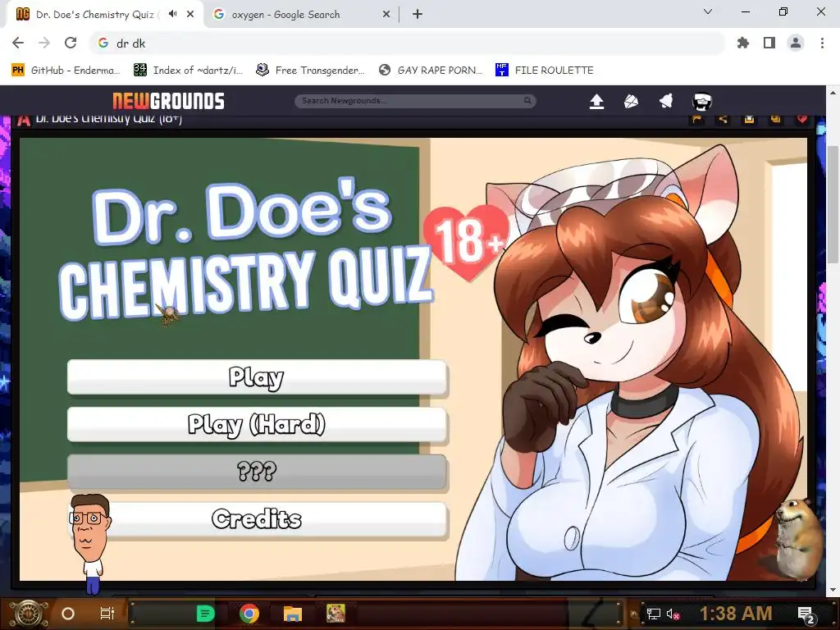Screen dimensions: 840x630
Task: Close the oxygen - Google Search tab
Action: 386,14
